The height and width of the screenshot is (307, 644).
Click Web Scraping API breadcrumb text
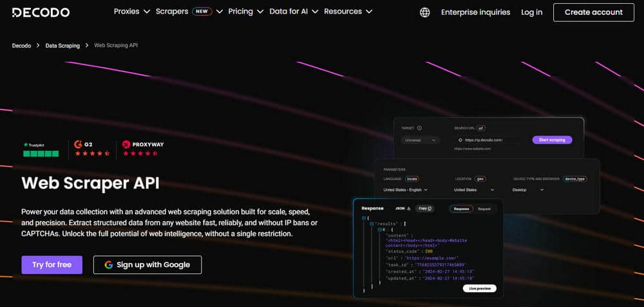pyautogui.click(x=116, y=45)
